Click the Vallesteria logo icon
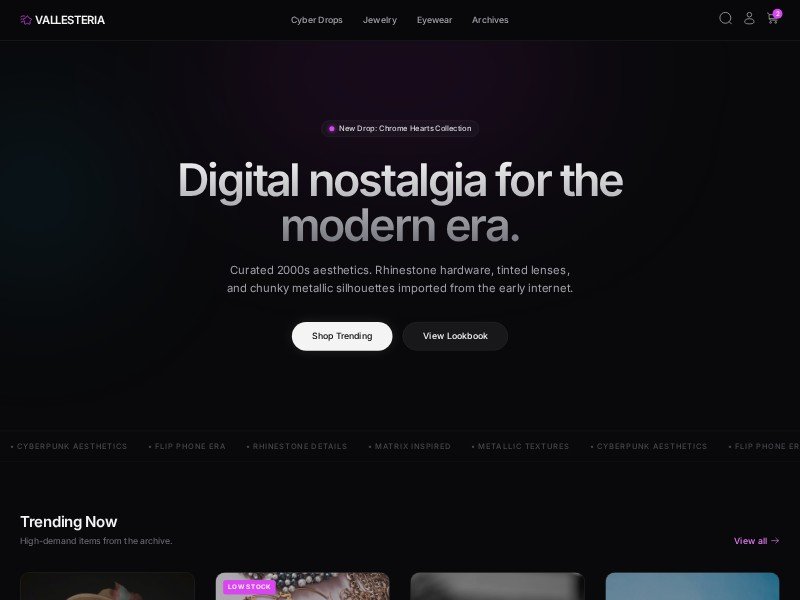The height and width of the screenshot is (600, 800). [x=26, y=20]
